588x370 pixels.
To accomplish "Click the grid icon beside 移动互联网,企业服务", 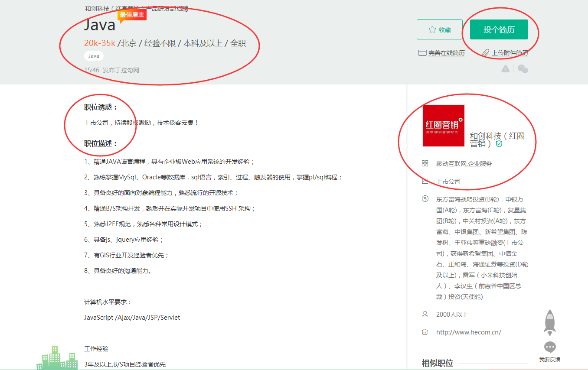I will [x=425, y=164].
